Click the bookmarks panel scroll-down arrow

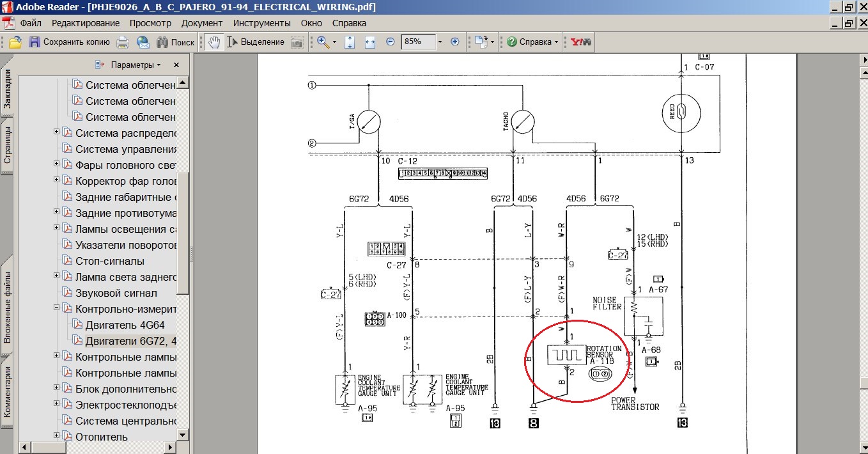pyautogui.click(x=183, y=435)
